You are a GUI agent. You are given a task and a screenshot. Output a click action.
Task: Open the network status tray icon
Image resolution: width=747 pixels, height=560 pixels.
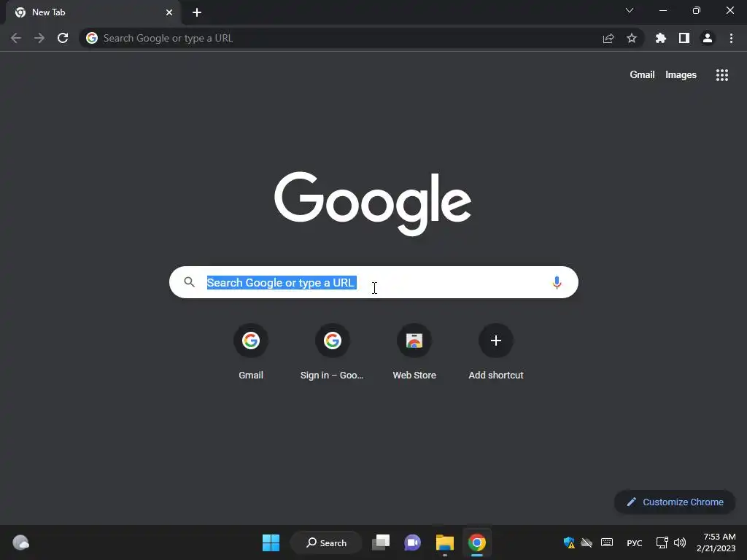pos(662,542)
